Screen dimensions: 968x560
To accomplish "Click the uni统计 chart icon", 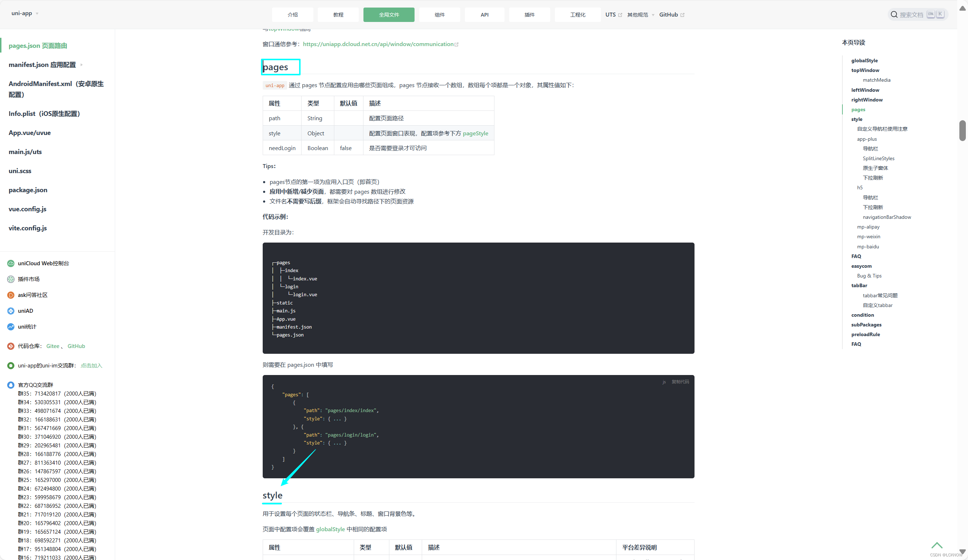I will tap(11, 327).
